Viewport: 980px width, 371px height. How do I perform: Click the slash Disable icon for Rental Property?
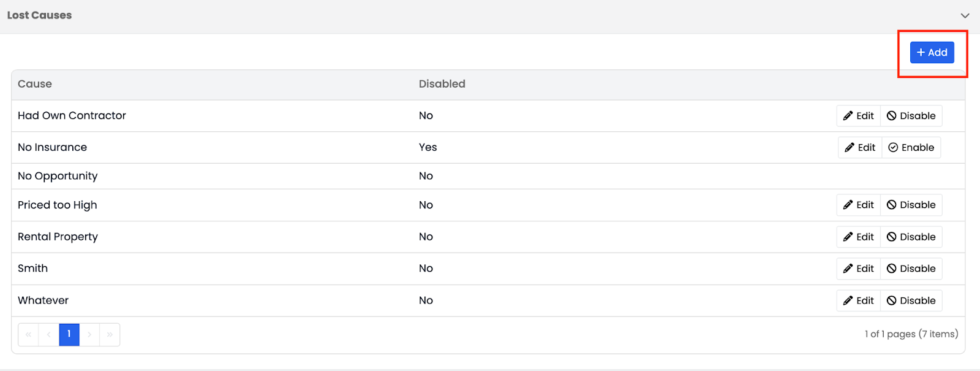pos(891,237)
